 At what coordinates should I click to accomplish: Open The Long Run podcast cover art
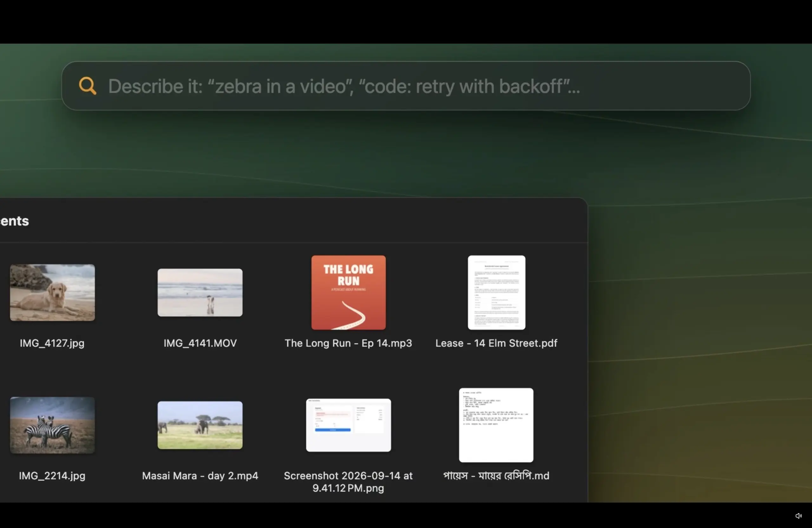(348, 292)
